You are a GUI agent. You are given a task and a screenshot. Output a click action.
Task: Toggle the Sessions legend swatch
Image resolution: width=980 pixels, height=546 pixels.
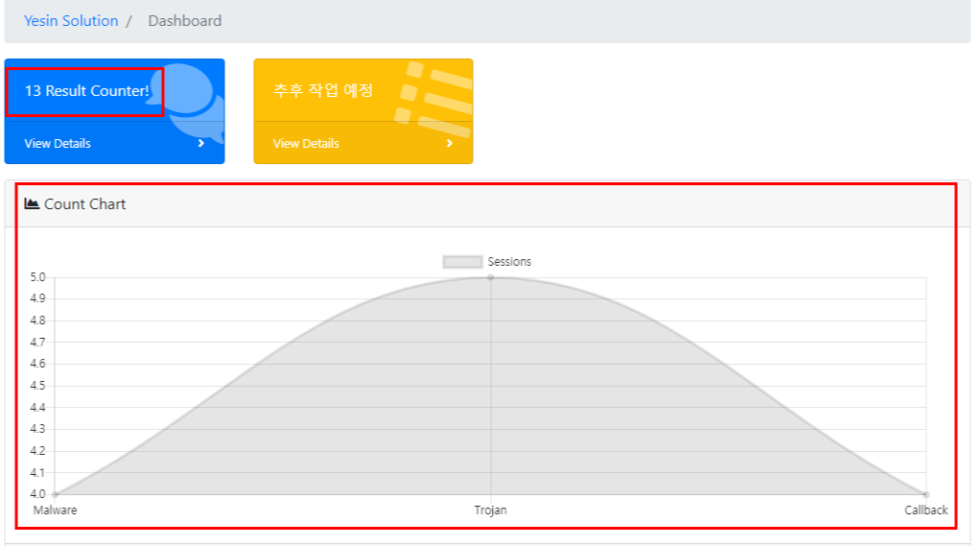point(462,261)
